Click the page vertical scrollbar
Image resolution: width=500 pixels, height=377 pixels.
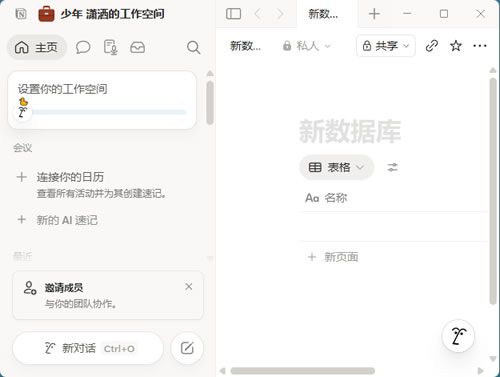click(493, 191)
